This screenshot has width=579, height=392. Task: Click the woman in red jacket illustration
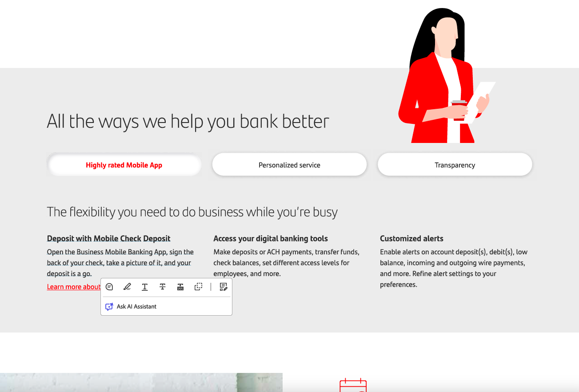coord(446,75)
